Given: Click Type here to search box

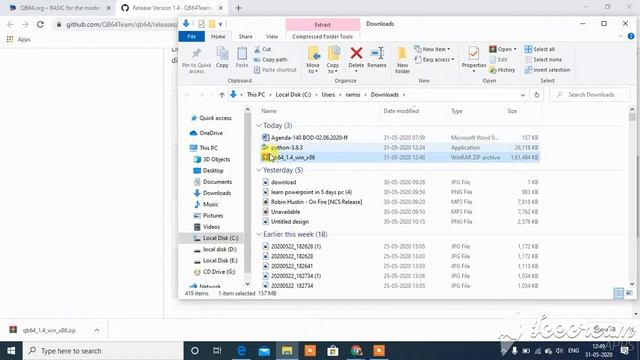Looking at the screenshot, I should pos(103,351).
